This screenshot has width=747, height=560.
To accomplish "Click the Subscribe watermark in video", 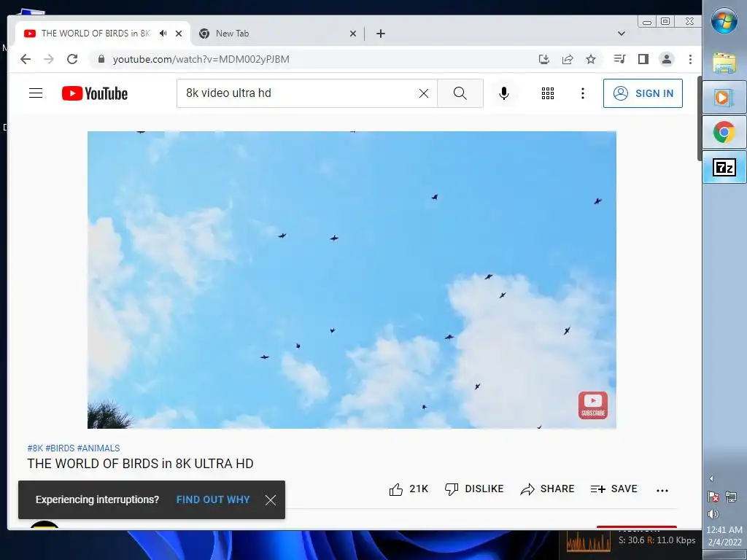I will click(x=592, y=405).
